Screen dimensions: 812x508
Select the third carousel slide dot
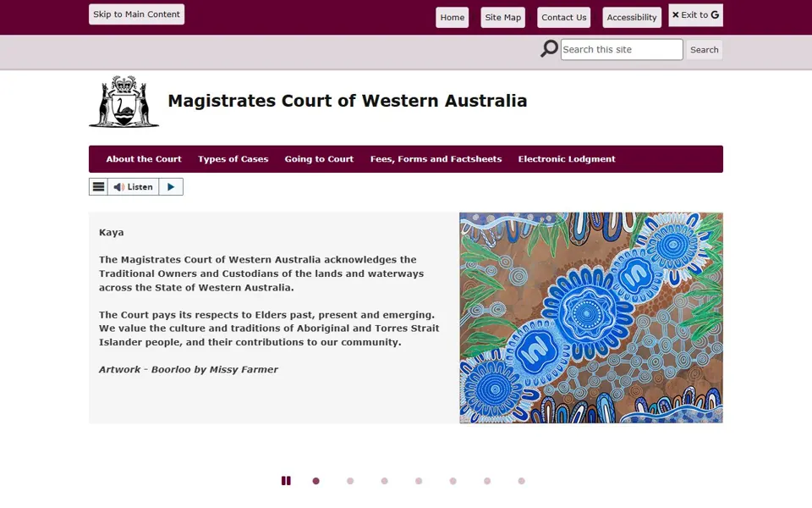[x=384, y=481]
